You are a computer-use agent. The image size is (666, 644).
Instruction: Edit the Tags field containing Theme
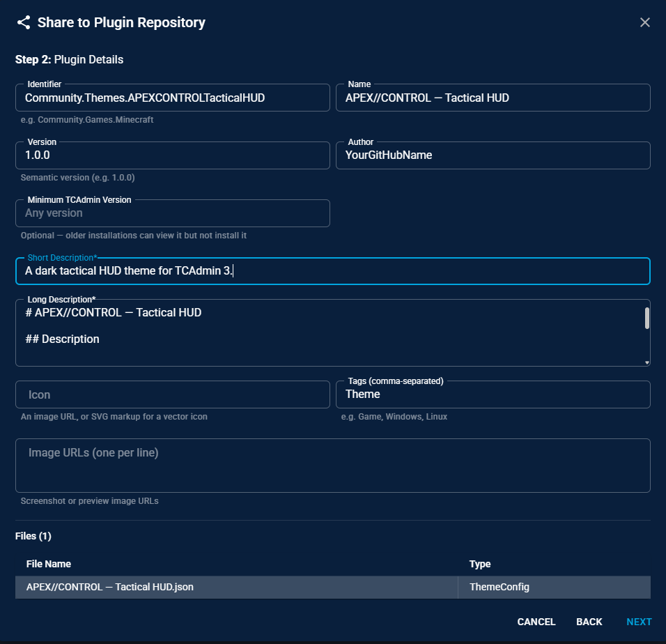pyautogui.click(x=493, y=394)
